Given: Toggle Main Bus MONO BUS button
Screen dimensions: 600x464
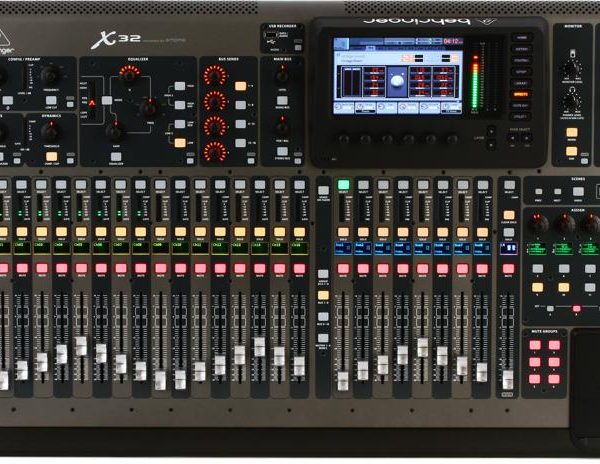Looking at the screenshot, I should pyautogui.click(x=282, y=101).
